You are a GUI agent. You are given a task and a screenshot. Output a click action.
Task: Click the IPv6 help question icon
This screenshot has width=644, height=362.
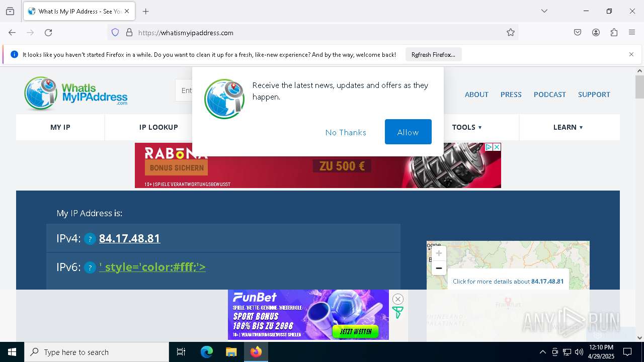[x=90, y=267]
